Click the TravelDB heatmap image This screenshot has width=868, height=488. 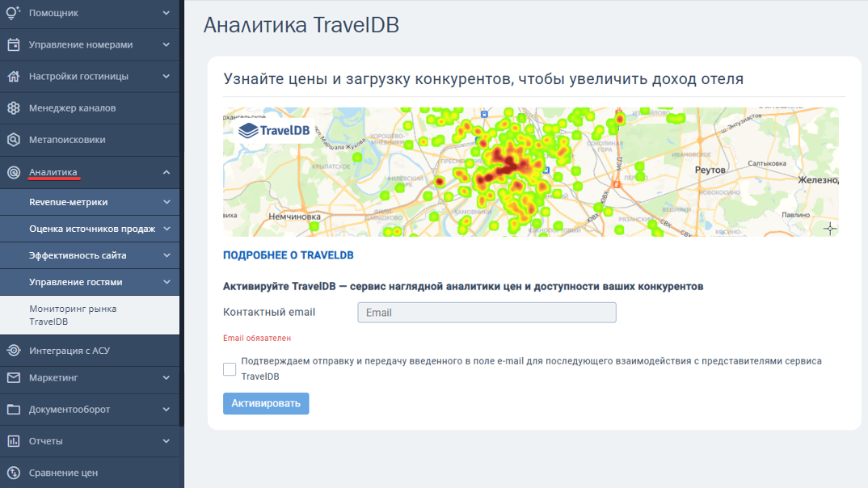(x=530, y=171)
